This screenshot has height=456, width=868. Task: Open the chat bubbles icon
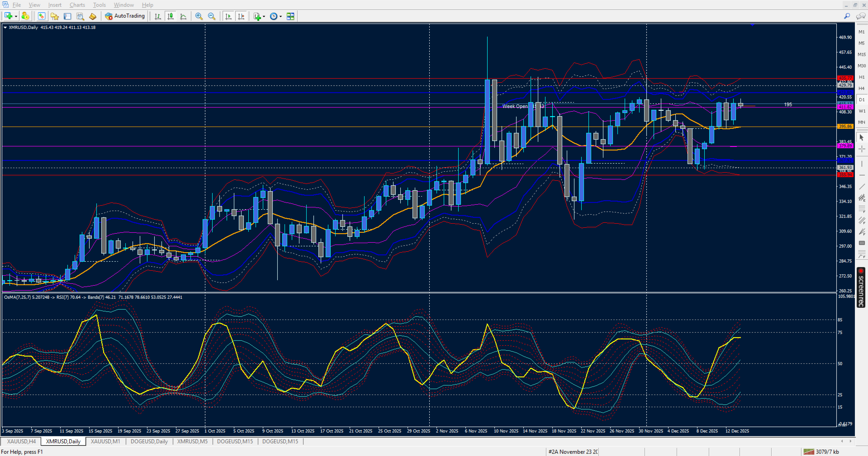[861, 16]
